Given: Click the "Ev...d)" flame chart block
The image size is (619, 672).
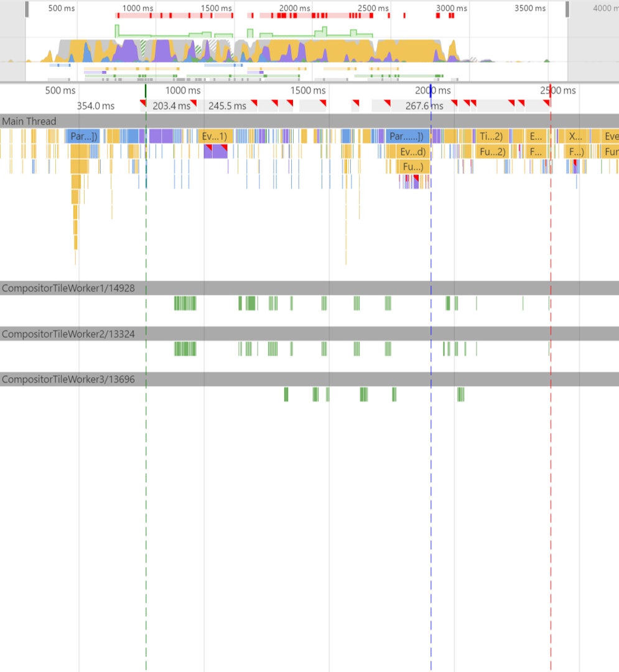Looking at the screenshot, I should (x=411, y=152).
